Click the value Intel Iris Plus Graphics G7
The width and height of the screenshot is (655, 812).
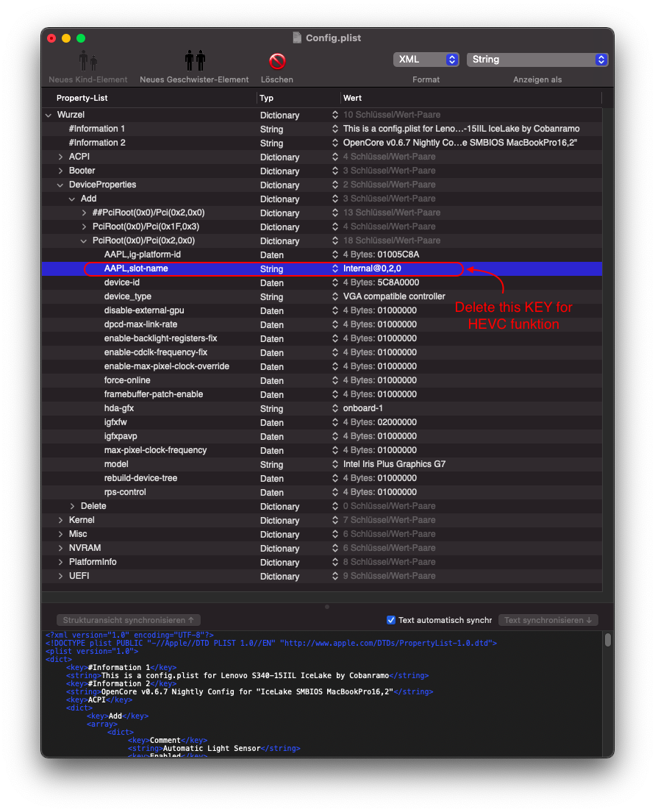pyautogui.click(x=394, y=465)
